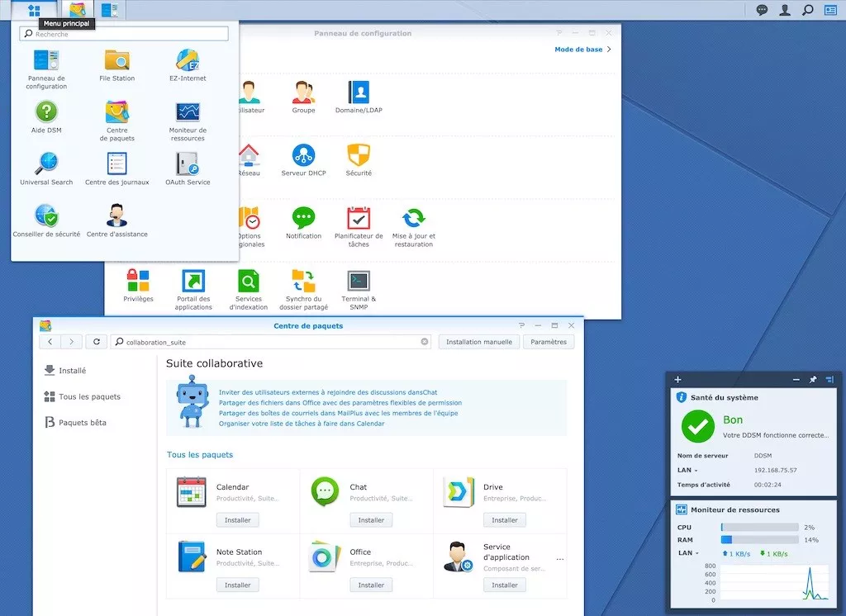Pin the system health widget panel
846x616 pixels.
point(813,379)
